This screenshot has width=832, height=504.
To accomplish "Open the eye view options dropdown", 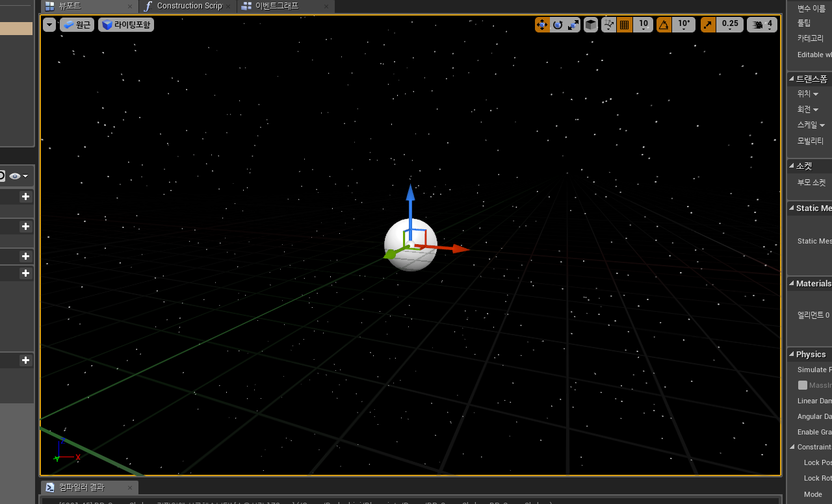I will 19,176.
